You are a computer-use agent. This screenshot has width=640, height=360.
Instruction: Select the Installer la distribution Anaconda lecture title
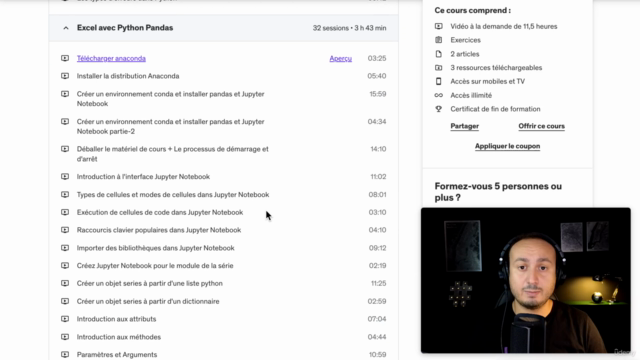[128, 76]
